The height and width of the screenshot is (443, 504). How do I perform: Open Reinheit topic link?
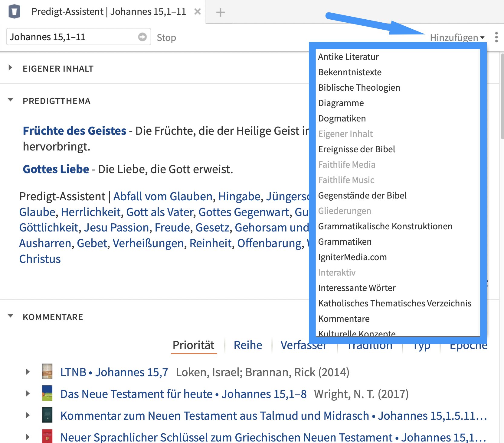coord(211,243)
